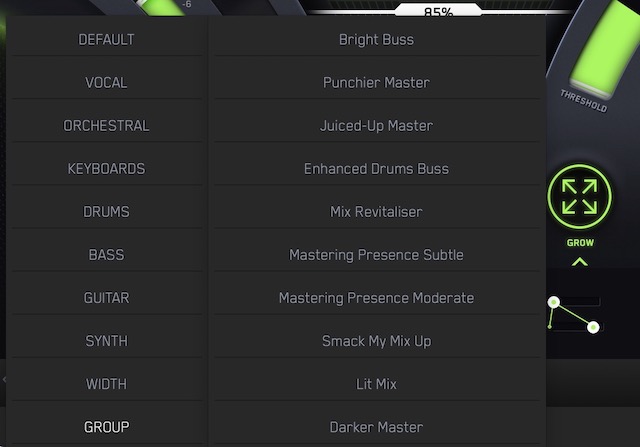Pick the BASS preset category

(106, 255)
